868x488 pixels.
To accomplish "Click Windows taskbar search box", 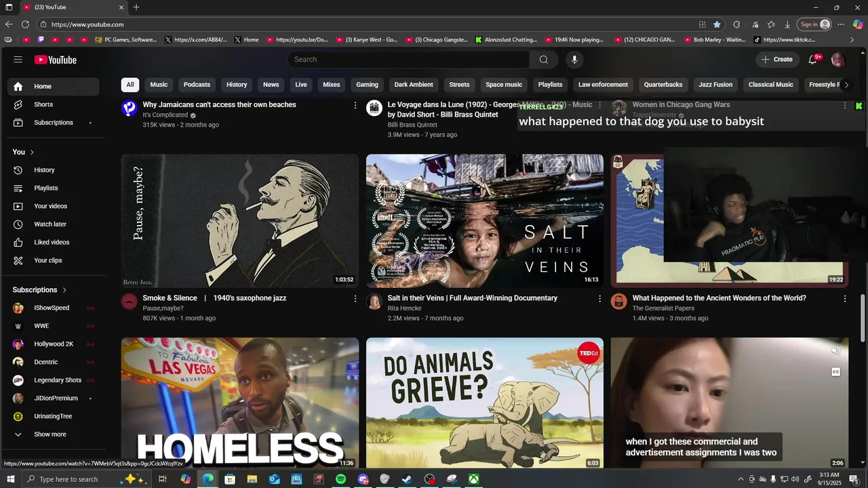I will [85, 479].
